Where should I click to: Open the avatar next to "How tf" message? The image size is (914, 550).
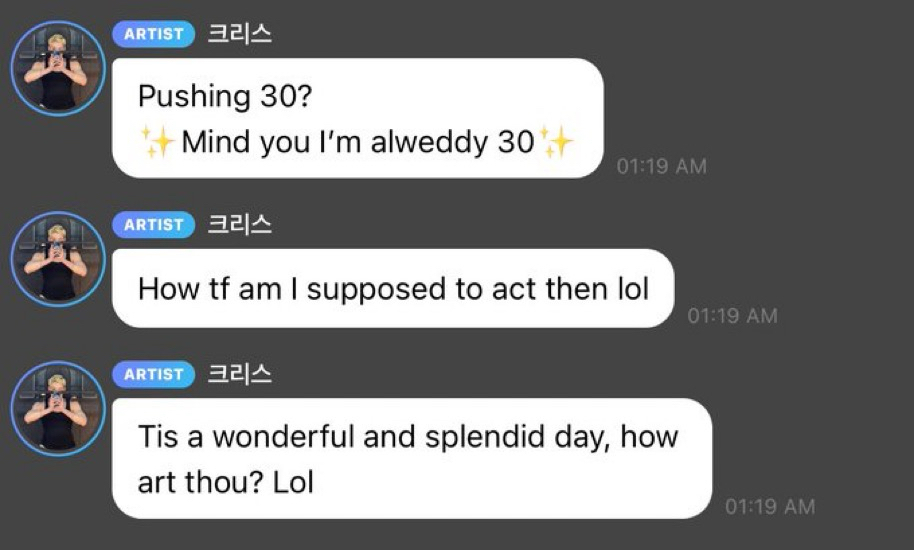point(58,258)
